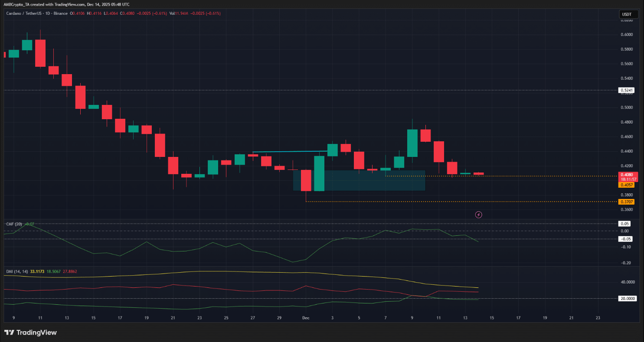Select the CMF (20) indicator label
This screenshot has height=342, width=644.
[14, 224]
